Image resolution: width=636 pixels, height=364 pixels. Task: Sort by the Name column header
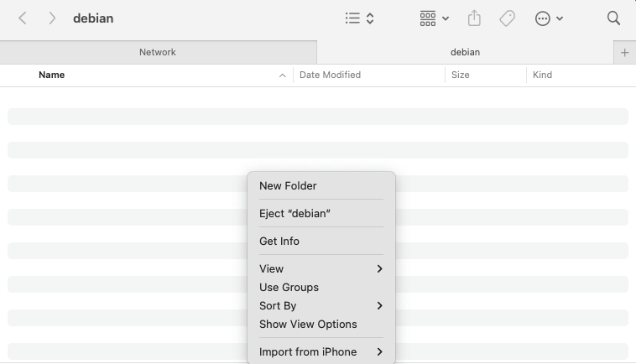pyautogui.click(x=52, y=75)
